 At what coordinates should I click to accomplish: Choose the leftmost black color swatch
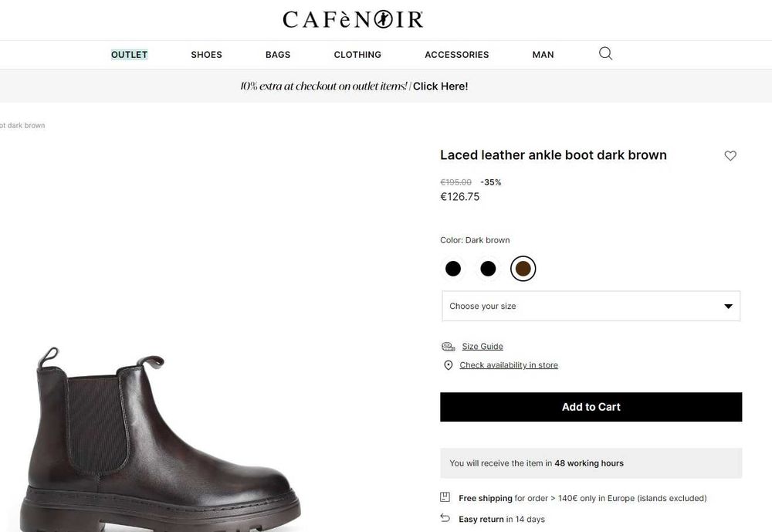point(453,269)
